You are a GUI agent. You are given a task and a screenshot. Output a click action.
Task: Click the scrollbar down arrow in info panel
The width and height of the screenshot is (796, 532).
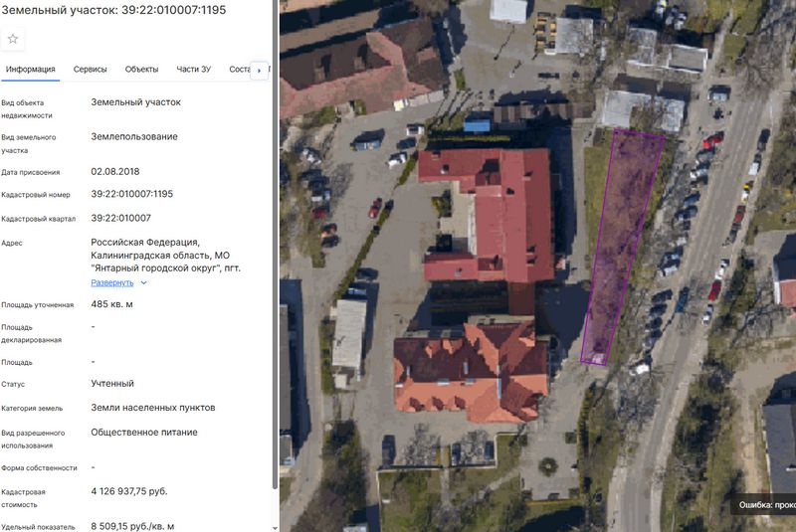pos(275,526)
